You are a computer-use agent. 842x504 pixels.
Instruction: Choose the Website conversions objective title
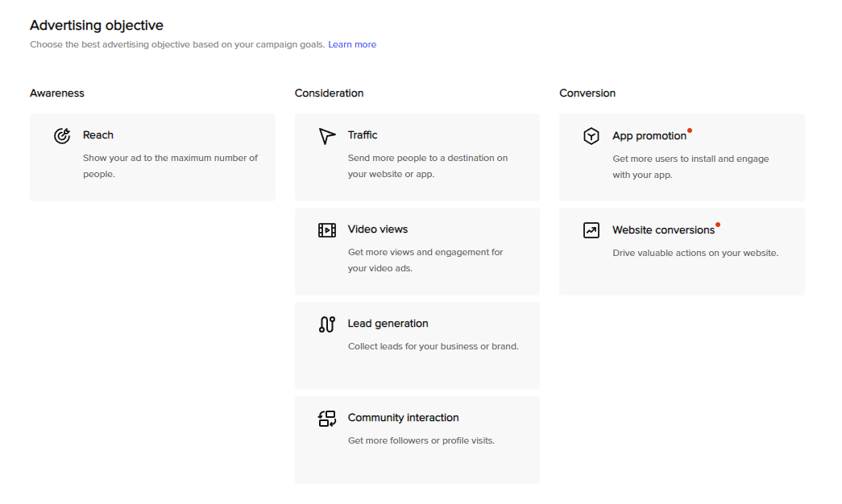(663, 229)
